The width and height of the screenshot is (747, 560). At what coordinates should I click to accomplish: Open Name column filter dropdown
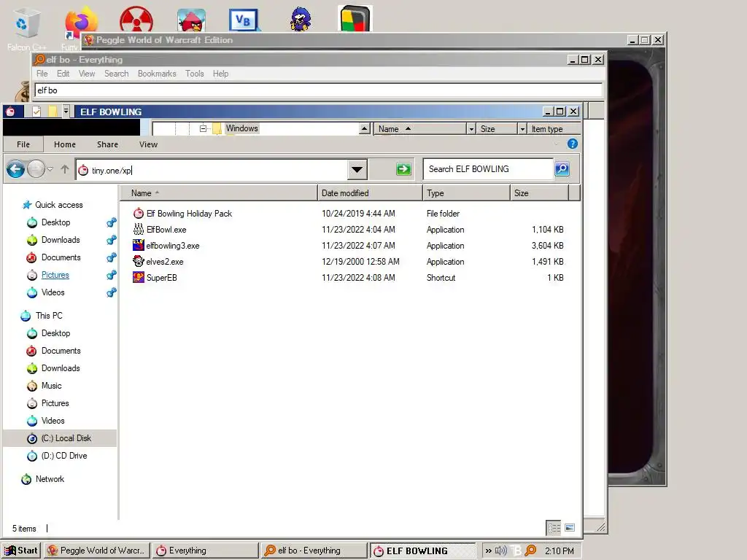click(x=471, y=129)
